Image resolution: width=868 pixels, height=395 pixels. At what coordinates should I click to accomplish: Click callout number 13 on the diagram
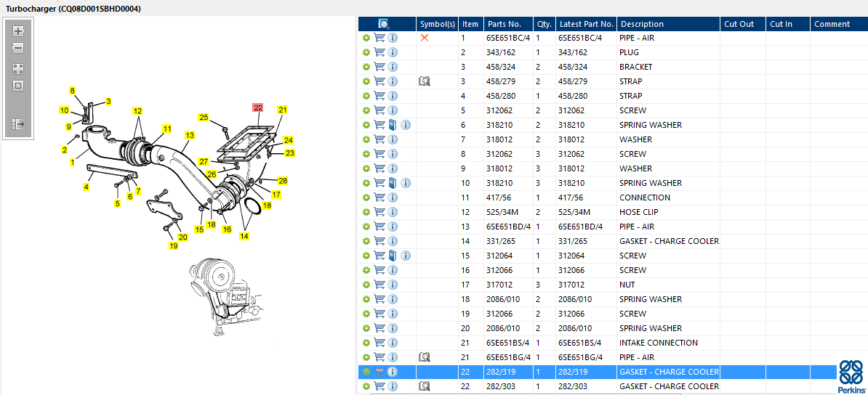(x=189, y=135)
